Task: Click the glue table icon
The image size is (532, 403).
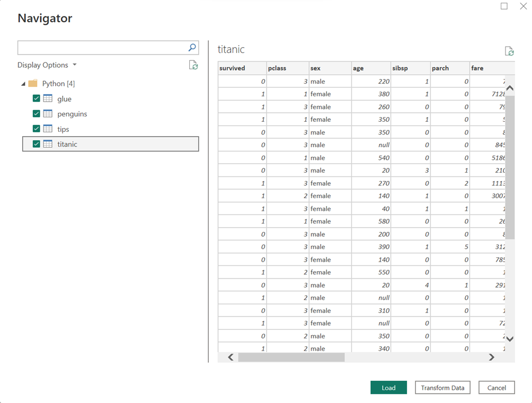Action: pos(48,98)
